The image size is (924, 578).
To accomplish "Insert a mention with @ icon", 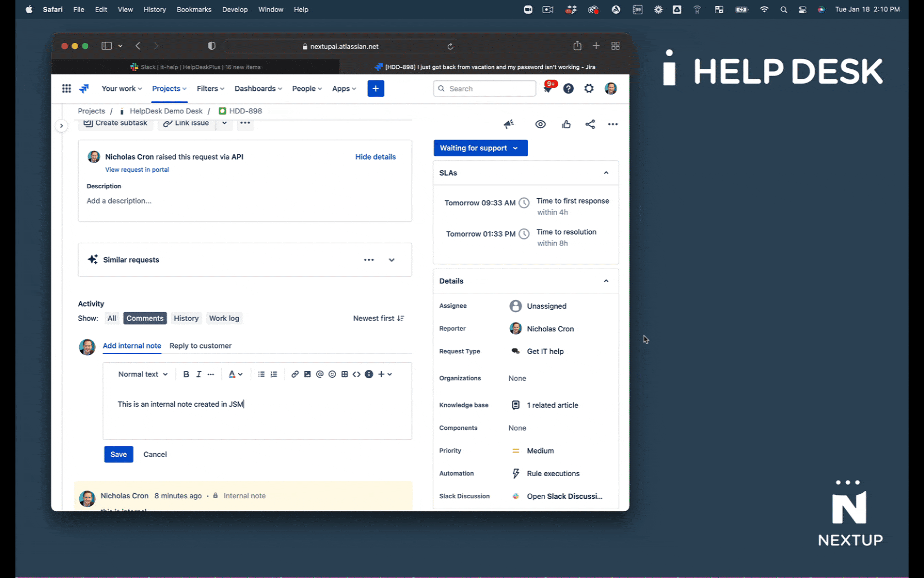I will (x=320, y=374).
